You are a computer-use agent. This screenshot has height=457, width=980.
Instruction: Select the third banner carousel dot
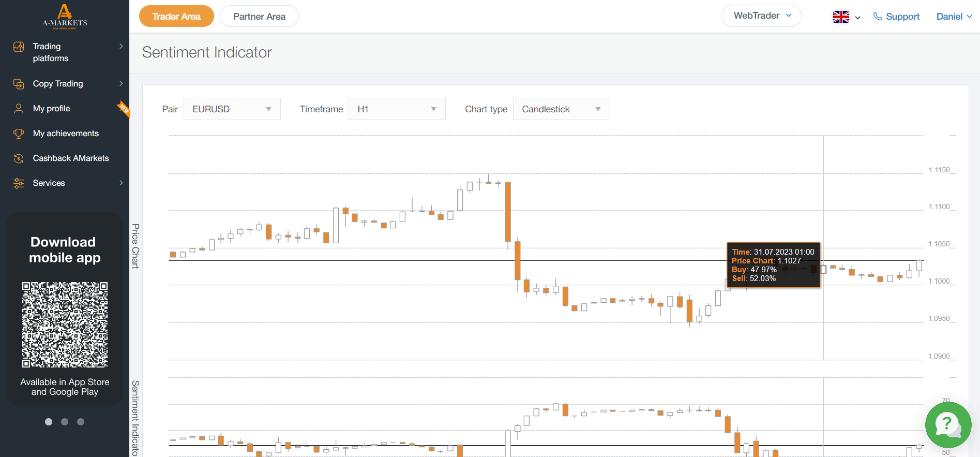81,422
